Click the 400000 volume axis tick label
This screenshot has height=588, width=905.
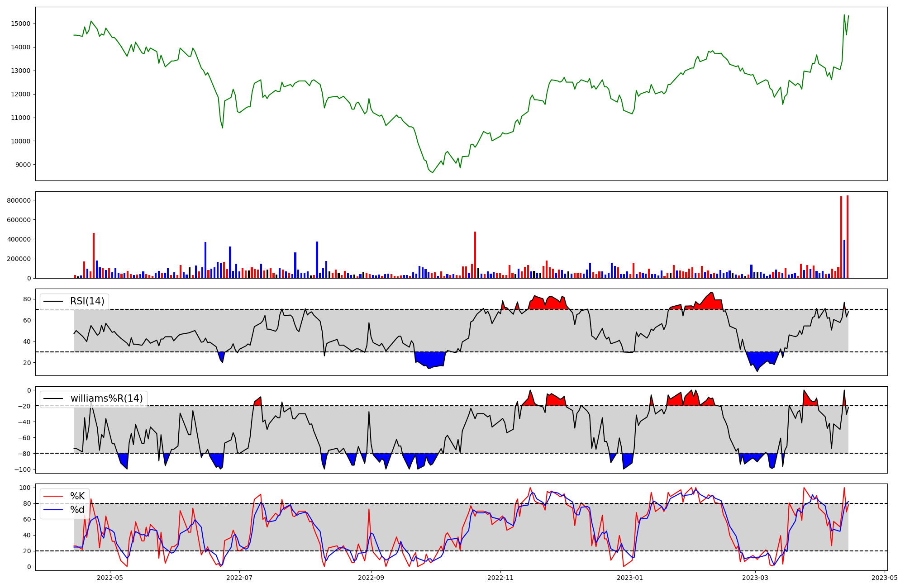coord(19,239)
